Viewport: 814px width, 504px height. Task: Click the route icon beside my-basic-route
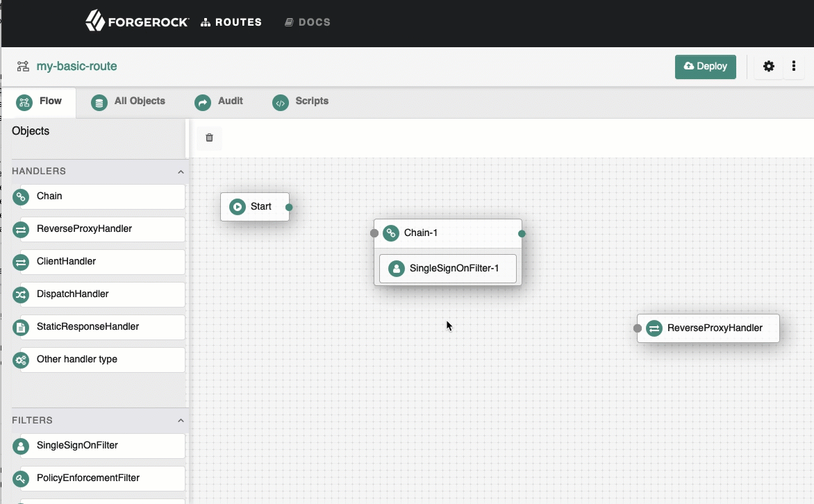click(23, 66)
